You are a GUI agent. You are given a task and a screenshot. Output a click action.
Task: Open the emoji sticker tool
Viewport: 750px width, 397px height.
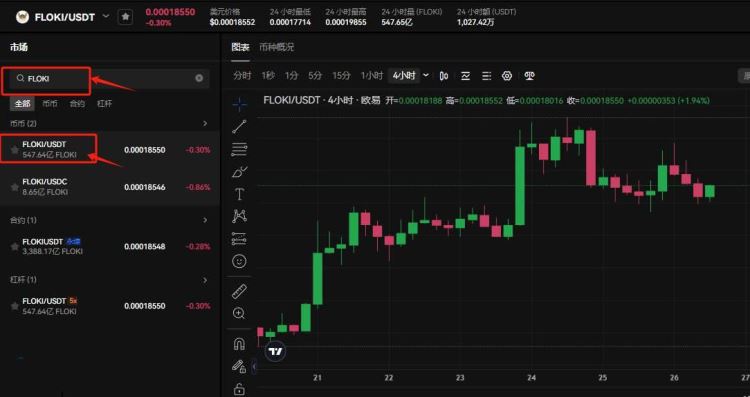239,261
